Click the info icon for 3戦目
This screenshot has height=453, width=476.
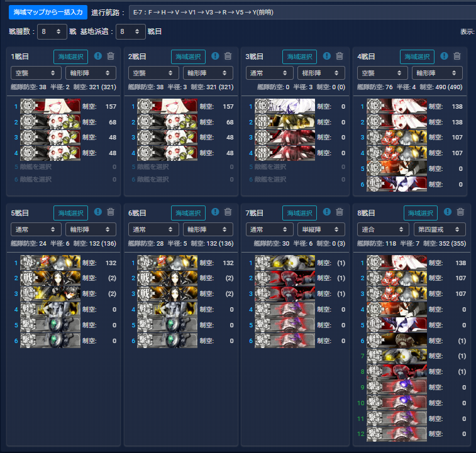[326, 56]
